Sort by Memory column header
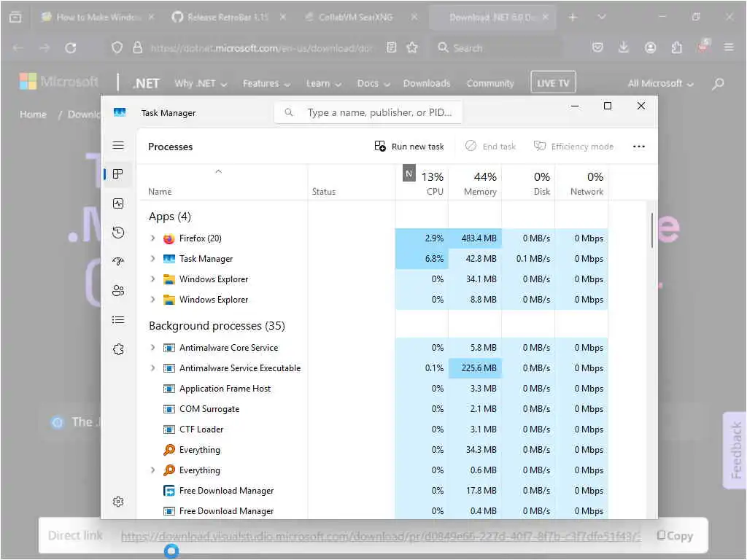Screen dimensions: 747x560 pos(475,183)
